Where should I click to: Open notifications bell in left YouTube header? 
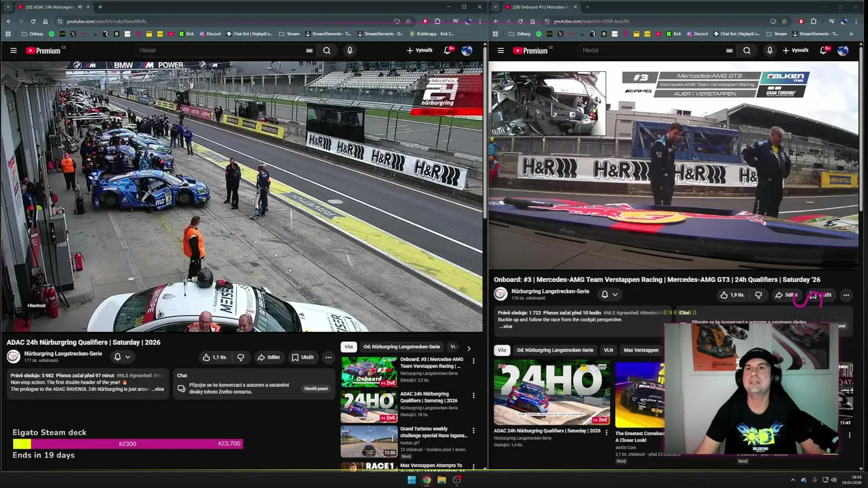click(448, 50)
